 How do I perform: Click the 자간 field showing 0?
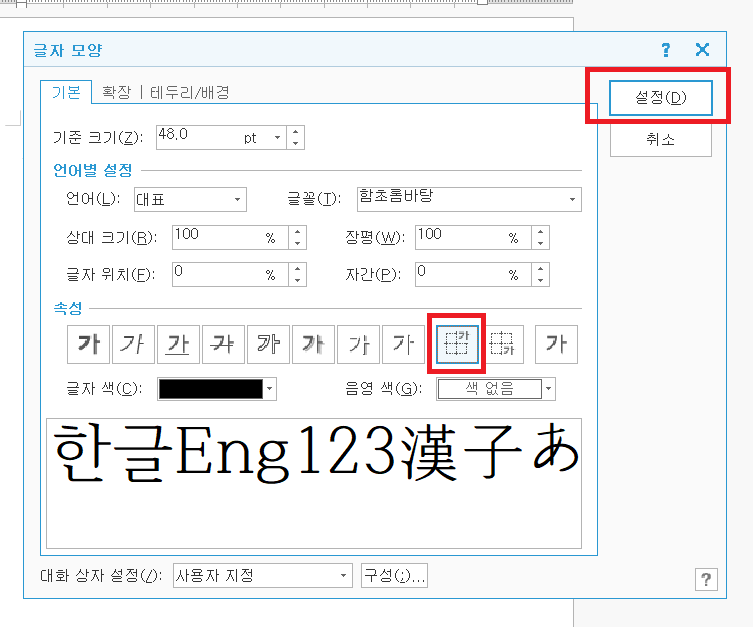click(x=473, y=275)
